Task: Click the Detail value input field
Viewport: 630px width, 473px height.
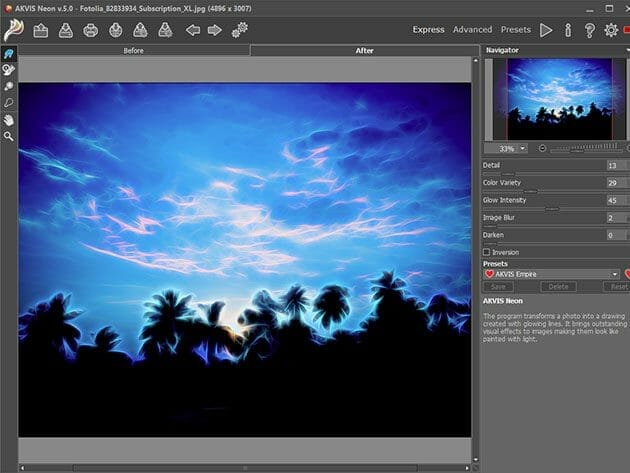Action: point(615,165)
